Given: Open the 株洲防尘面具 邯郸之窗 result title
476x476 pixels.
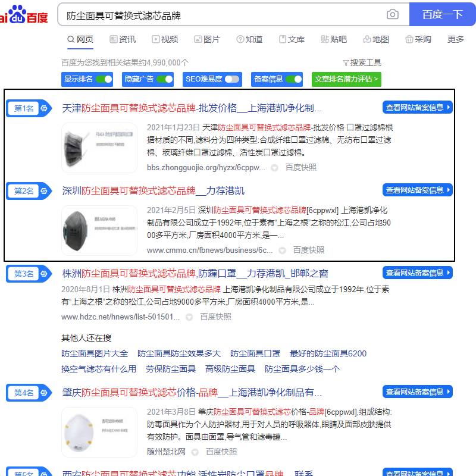Looking at the screenshot, I should pos(195,274).
